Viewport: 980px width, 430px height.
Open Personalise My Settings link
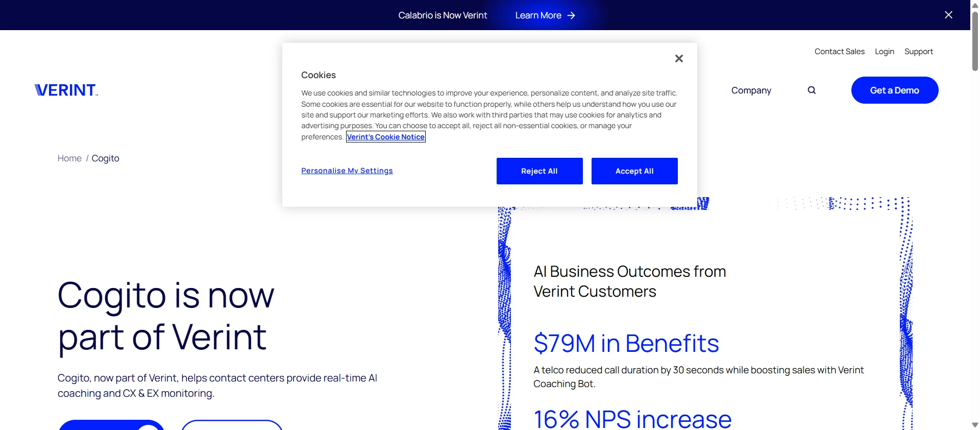[x=347, y=171]
